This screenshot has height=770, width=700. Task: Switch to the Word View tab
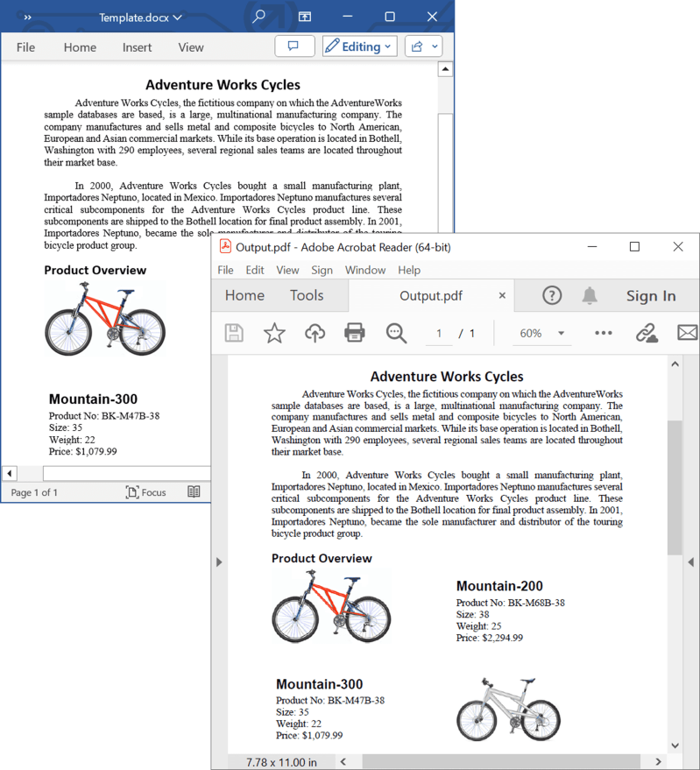(x=191, y=47)
